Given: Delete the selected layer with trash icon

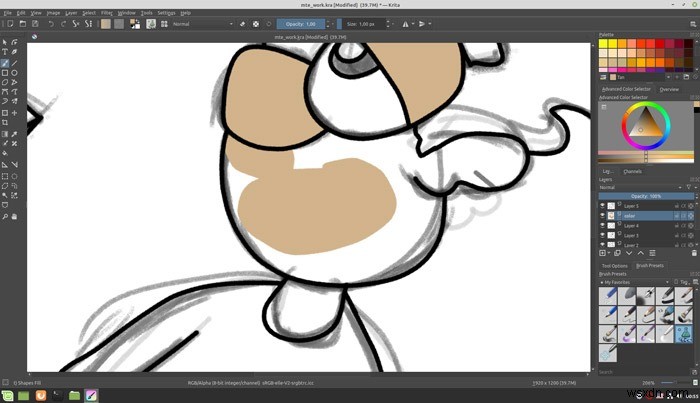Looking at the screenshot, I should 694,253.
